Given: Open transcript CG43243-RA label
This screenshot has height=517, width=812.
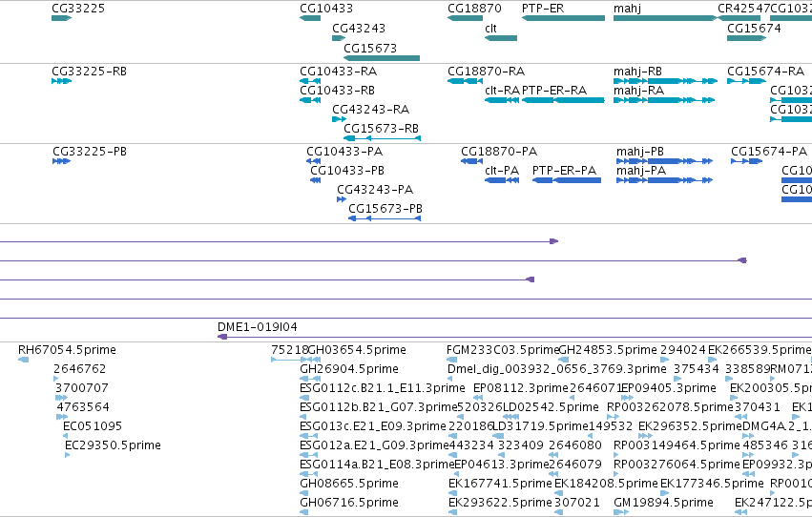Looking at the screenshot, I should point(371,109).
